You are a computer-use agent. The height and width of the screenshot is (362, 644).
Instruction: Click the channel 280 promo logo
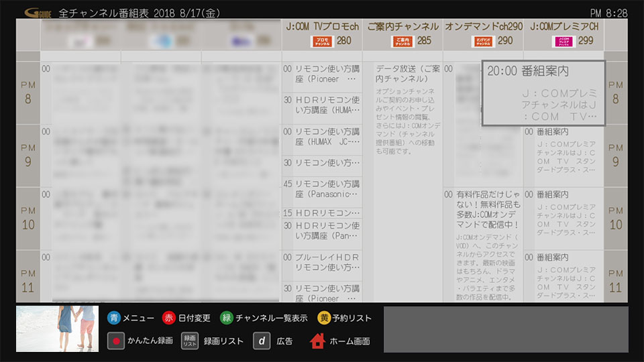click(x=323, y=41)
